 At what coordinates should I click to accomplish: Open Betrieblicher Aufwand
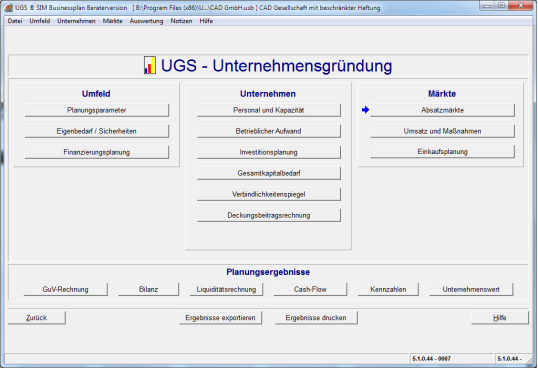[x=269, y=131]
